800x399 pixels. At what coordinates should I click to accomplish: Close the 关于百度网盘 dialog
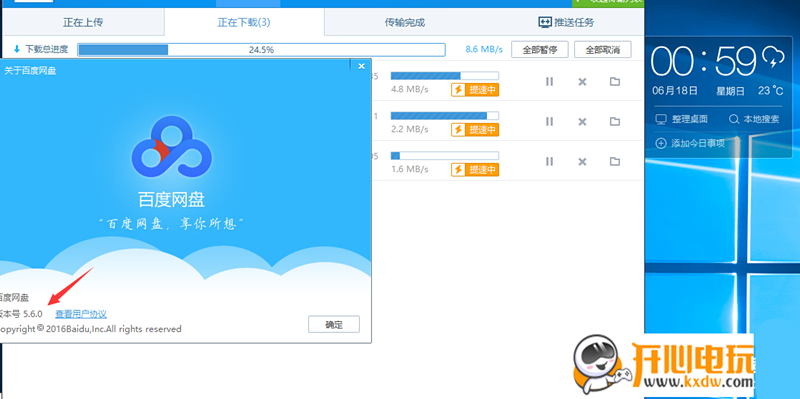(x=361, y=66)
